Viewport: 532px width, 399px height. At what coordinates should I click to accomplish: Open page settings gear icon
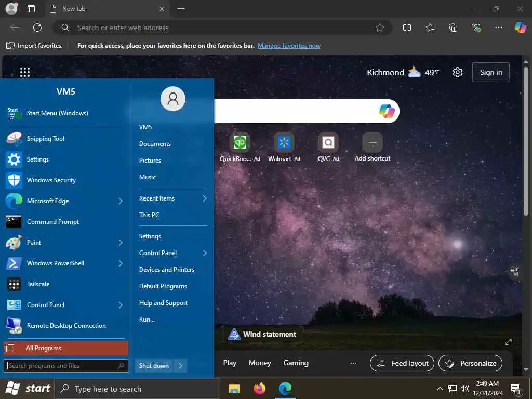pyautogui.click(x=457, y=72)
